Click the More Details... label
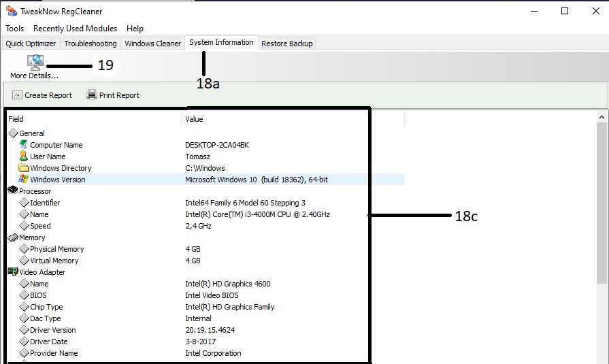Image resolution: width=609 pixels, height=364 pixels. (34, 76)
